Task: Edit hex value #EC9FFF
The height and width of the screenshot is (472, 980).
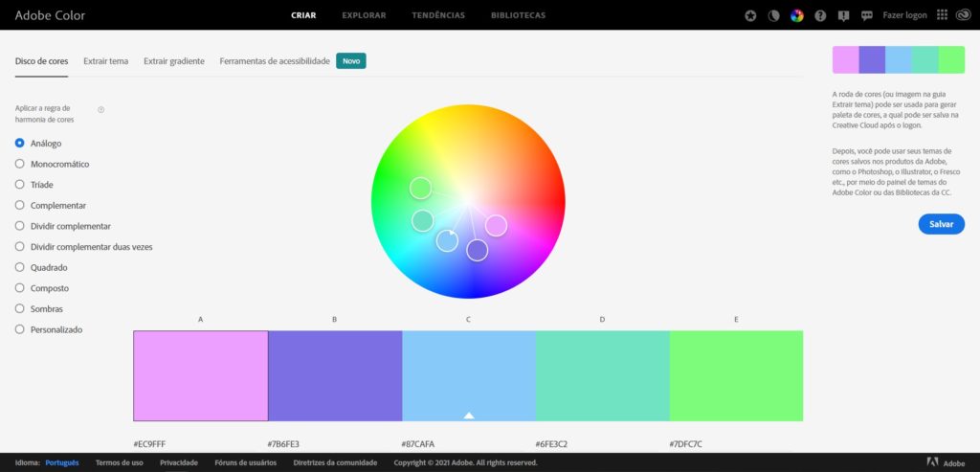Action: coord(149,444)
